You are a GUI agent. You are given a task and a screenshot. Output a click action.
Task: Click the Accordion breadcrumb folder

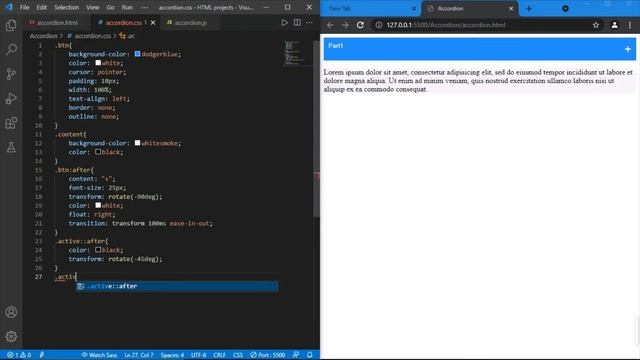tap(43, 36)
